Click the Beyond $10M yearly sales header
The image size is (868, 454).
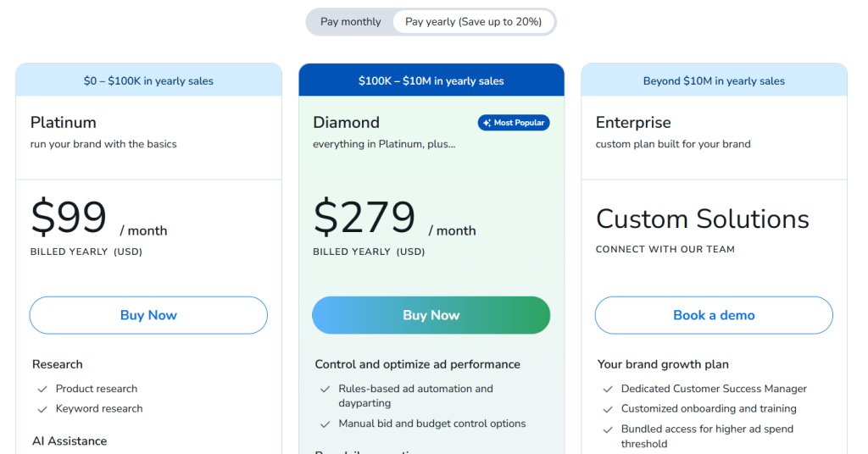tap(714, 81)
